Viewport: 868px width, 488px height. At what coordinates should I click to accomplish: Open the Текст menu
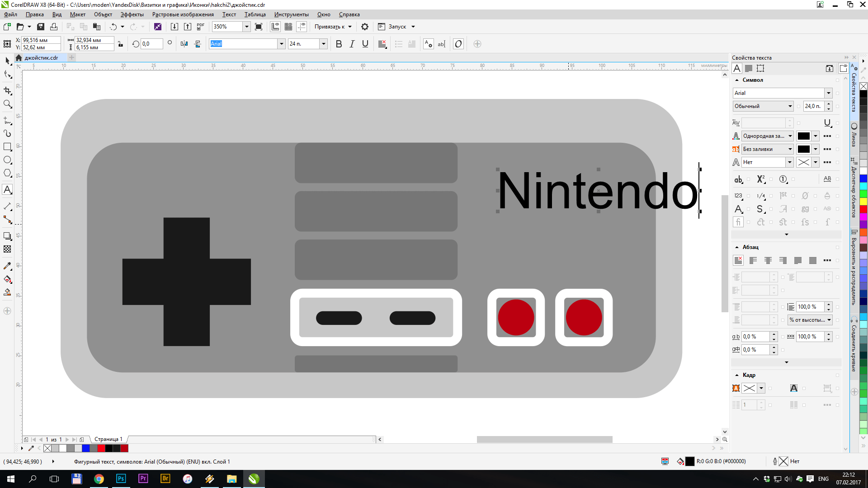pos(229,14)
